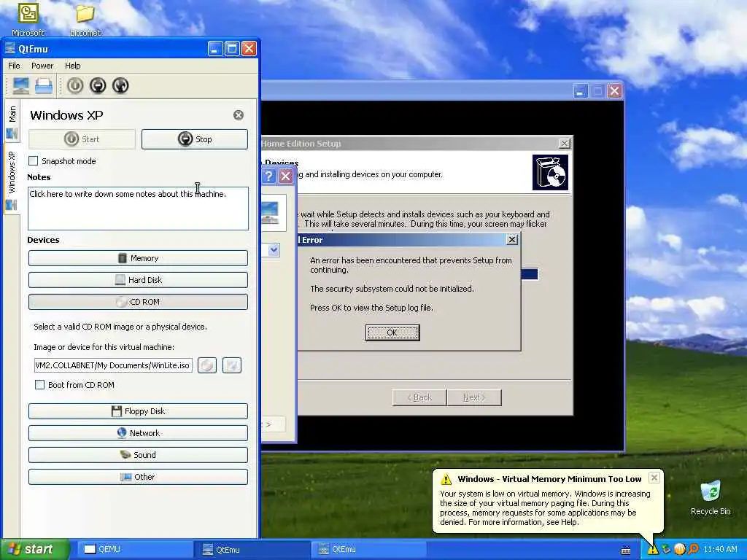
Task: Close the Windows XP machine tab with the round X icon
Action: tap(239, 114)
